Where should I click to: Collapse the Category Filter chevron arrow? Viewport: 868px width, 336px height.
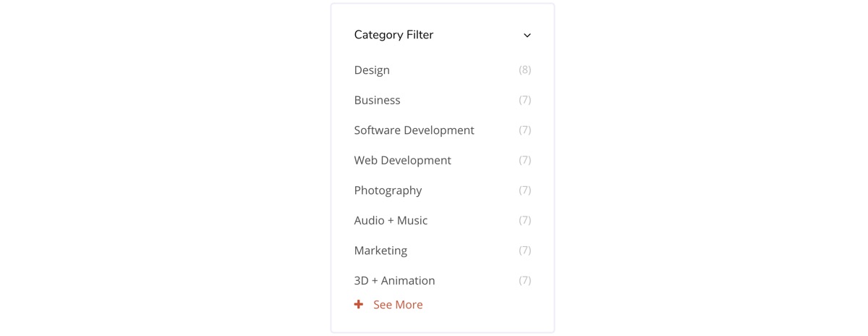pyautogui.click(x=527, y=35)
